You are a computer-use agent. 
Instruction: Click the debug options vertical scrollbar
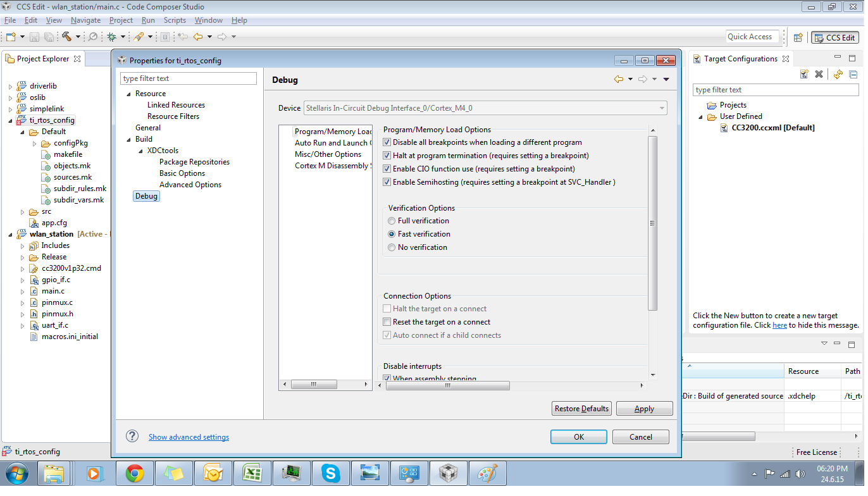pos(653,223)
